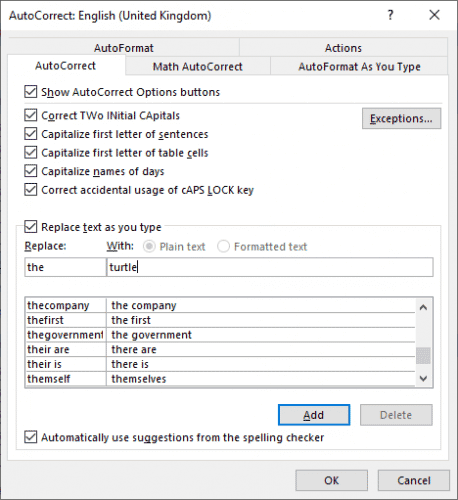
Task: Click the question mark help icon
Action: (x=390, y=15)
